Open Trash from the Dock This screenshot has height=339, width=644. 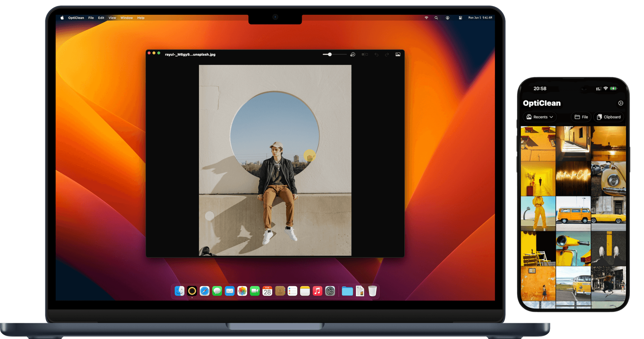373,291
